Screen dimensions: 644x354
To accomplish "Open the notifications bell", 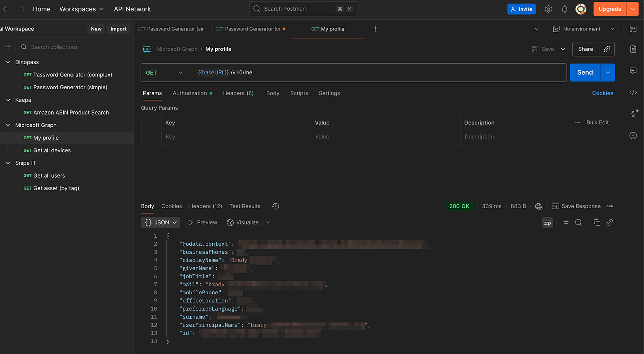I will pos(565,9).
